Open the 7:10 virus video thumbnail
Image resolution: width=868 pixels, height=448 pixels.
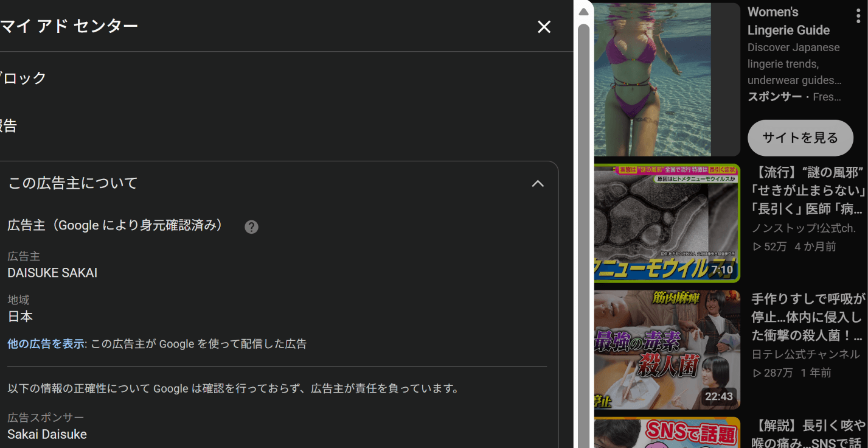point(667,223)
